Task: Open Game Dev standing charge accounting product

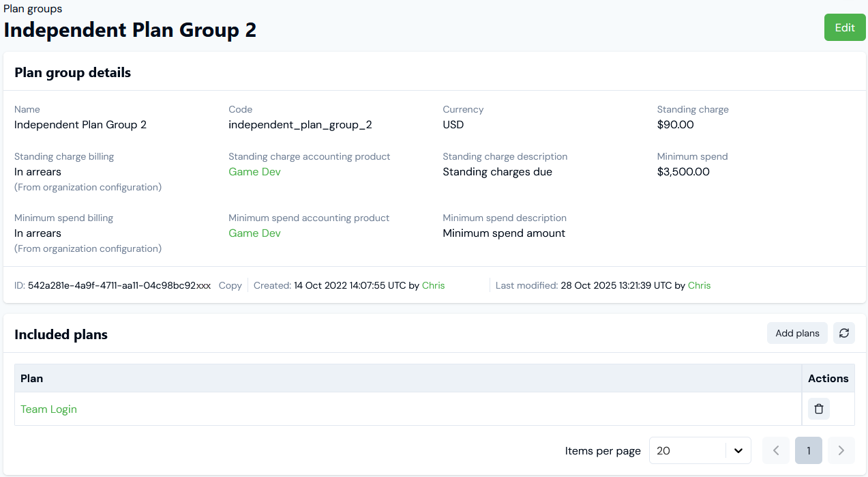Action: coord(254,172)
